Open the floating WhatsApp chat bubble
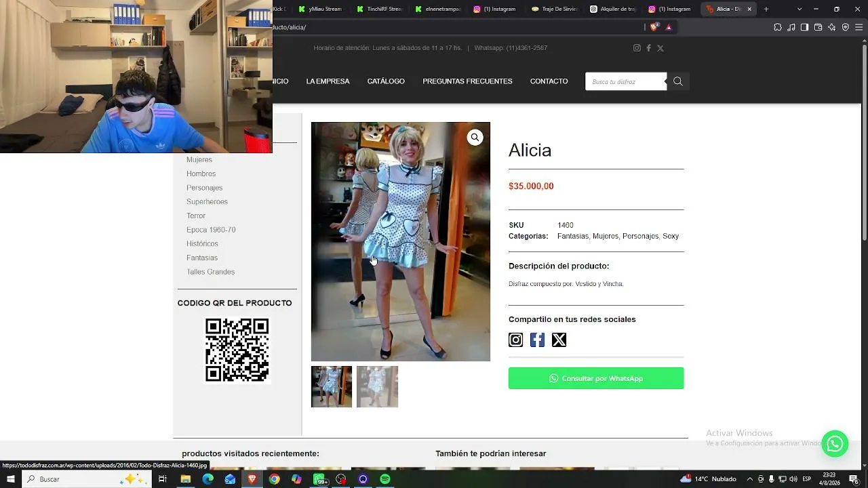868x488 pixels. (835, 444)
